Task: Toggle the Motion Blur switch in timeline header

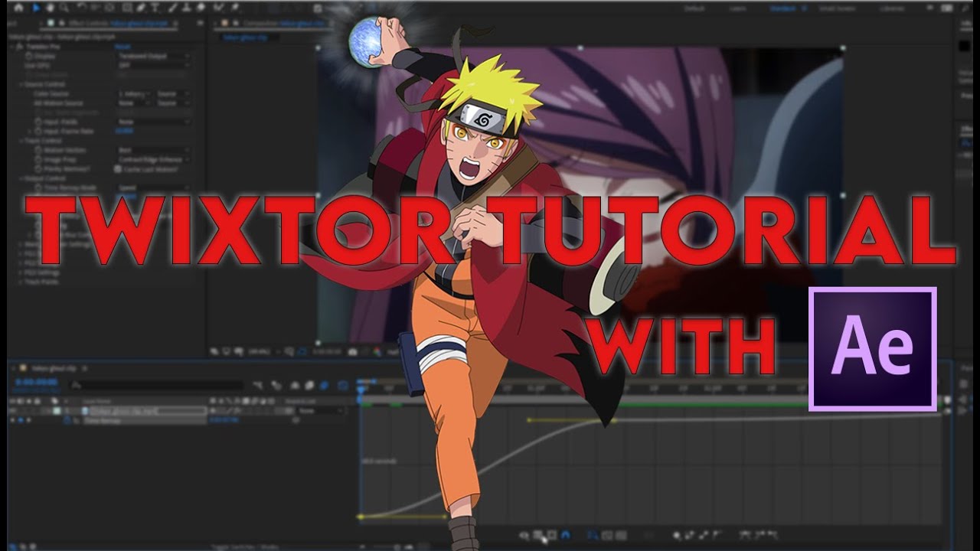Action: point(323,386)
